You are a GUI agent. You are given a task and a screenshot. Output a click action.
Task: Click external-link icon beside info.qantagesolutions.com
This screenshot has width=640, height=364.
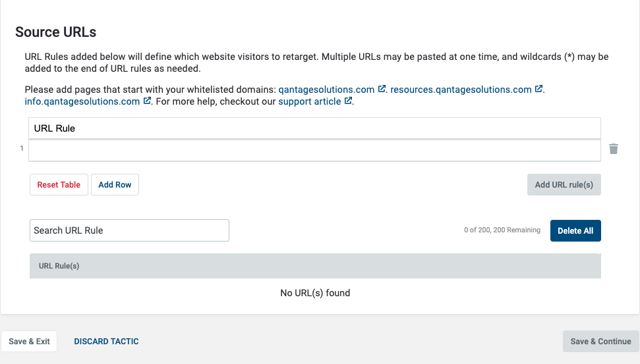(x=147, y=101)
